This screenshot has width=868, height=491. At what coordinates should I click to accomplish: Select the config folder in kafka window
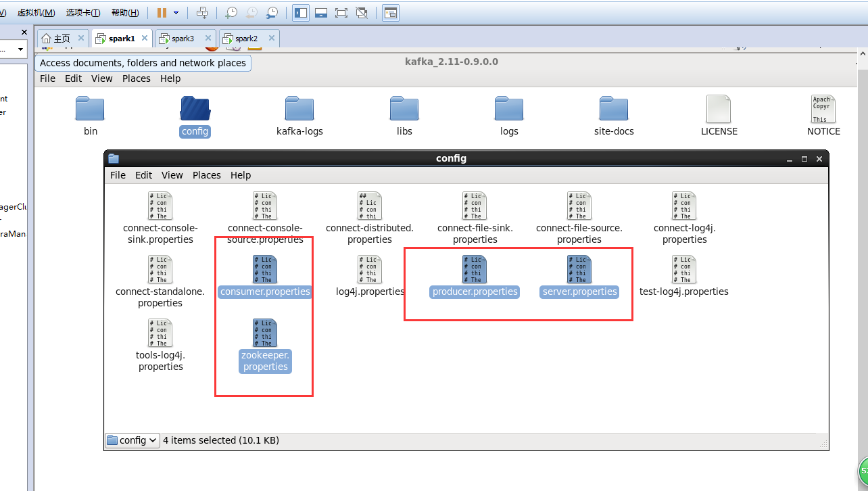point(195,108)
